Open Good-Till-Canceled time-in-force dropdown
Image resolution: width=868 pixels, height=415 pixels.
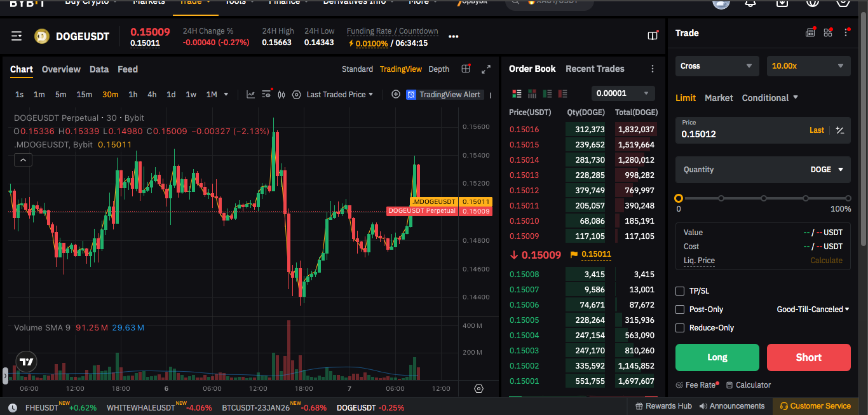(813, 310)
